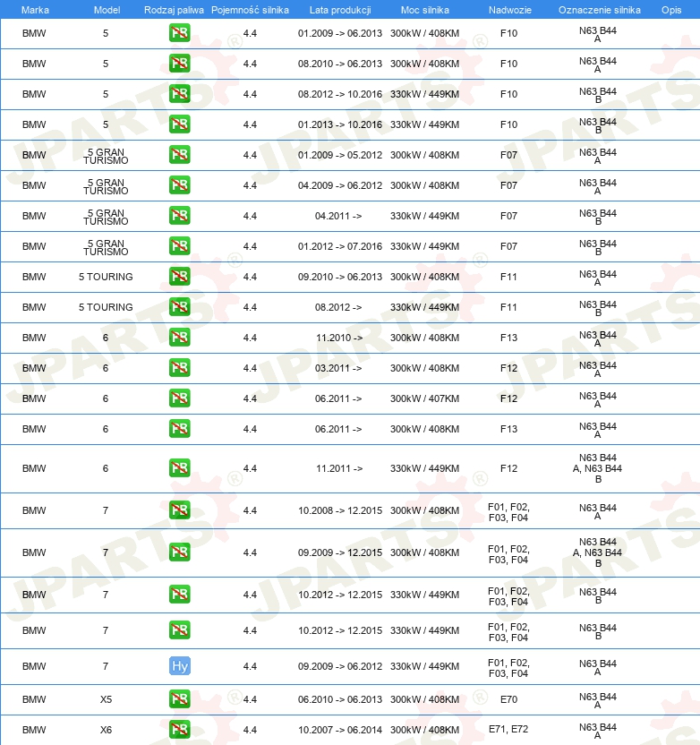Select the '01.2009 -> 06.2013' date cell
This screenshot has width=700, height=745.
point(340,33)
